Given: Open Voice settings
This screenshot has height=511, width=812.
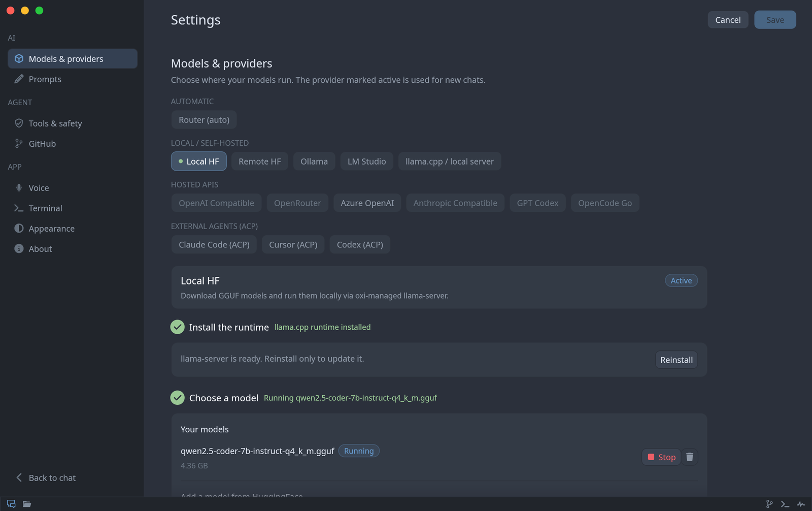Looking at the screenshot, I should point(73,188).
